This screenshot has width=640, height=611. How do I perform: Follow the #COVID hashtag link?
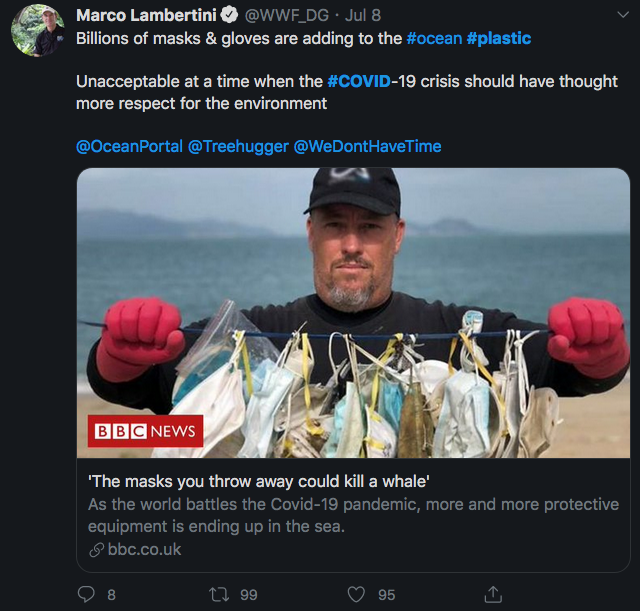tap(359, 81)
